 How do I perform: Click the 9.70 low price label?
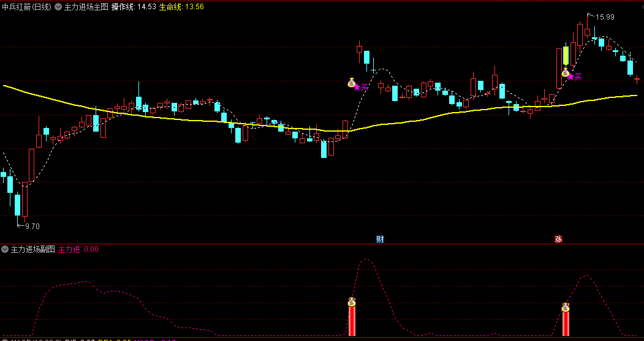coord(32,226)
